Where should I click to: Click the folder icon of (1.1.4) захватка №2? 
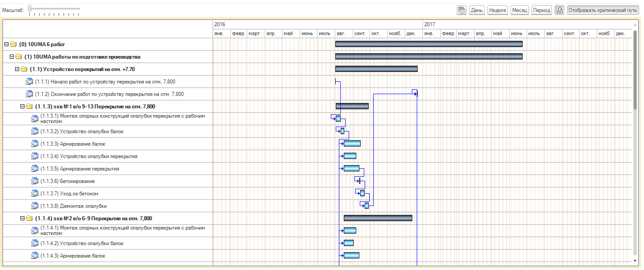coord(29,218)
